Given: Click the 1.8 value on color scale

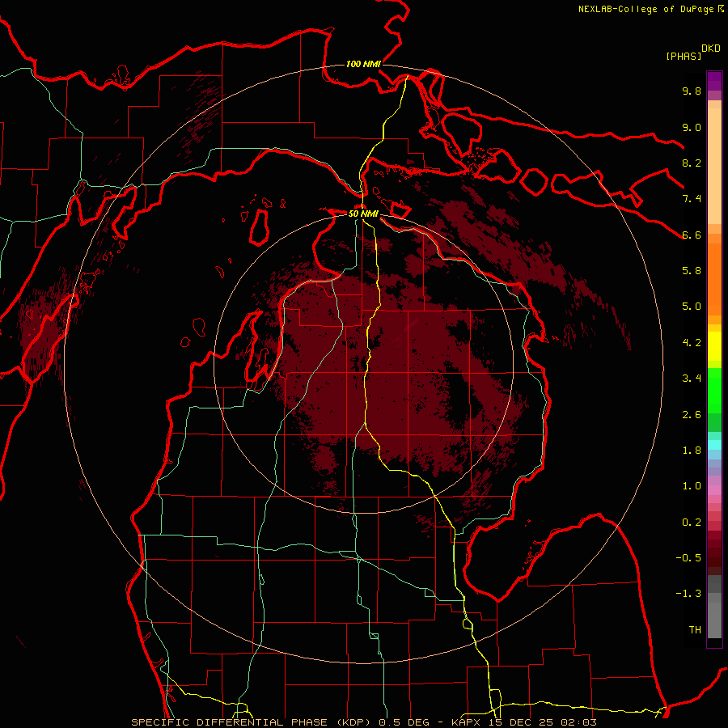Looking at the screenshot, I should 692,451.
